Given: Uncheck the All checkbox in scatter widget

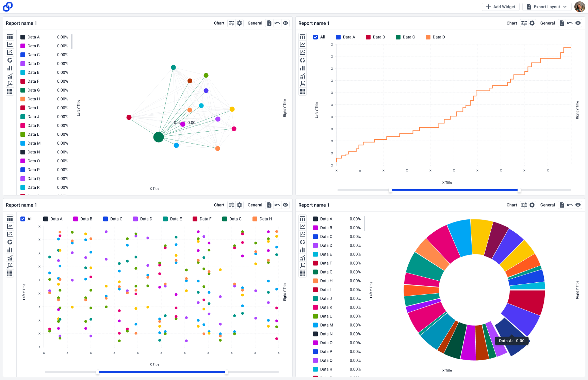Looking at the screenshot, I should [x=23, y=219].
